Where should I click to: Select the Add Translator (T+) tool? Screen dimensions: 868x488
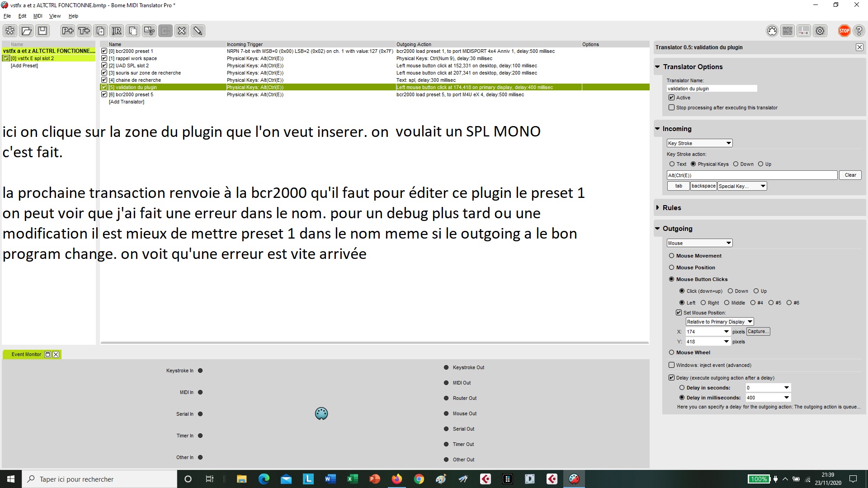84,31
